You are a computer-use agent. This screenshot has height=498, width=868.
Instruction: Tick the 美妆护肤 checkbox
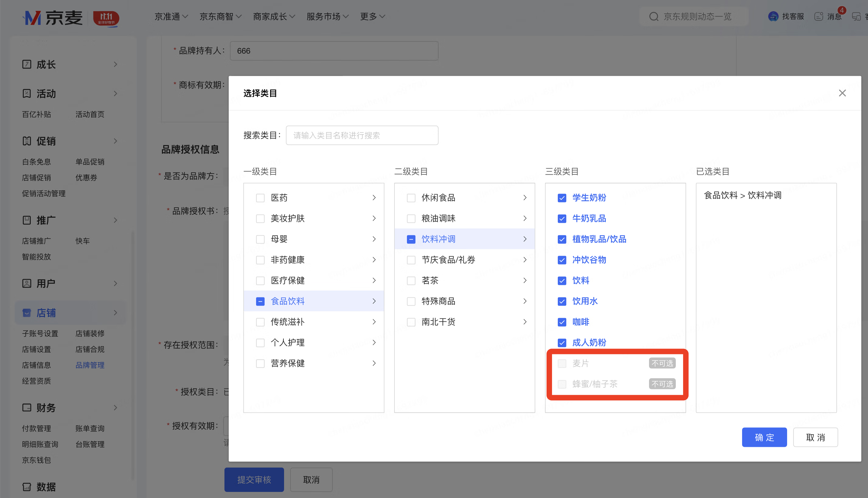[260, 219]
